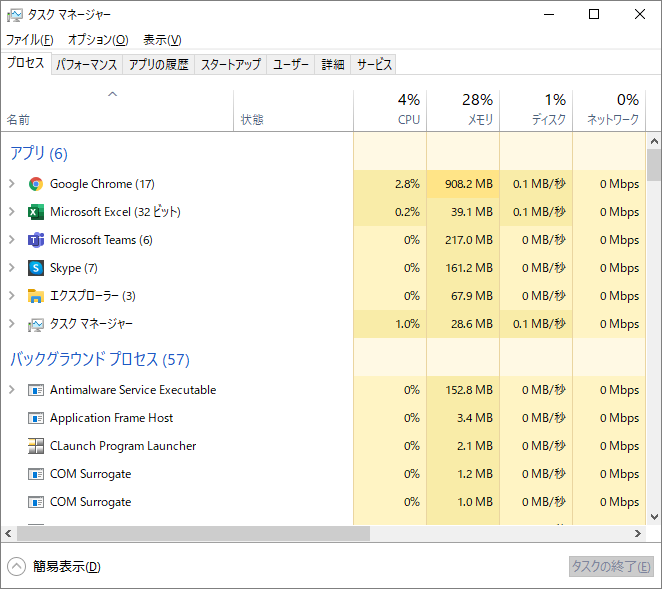Switch to the サービス tab
This screenshot has height=589, width=662.
pos(374,65)
